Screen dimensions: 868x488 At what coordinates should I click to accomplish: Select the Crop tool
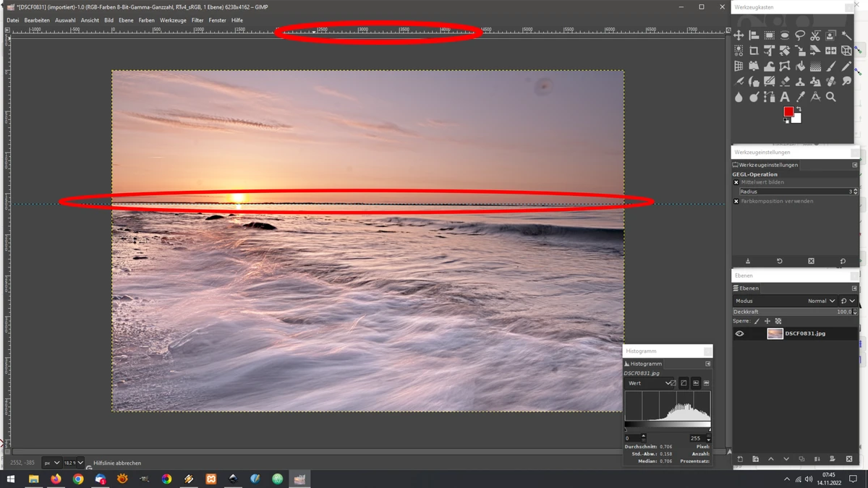[754, 50]
